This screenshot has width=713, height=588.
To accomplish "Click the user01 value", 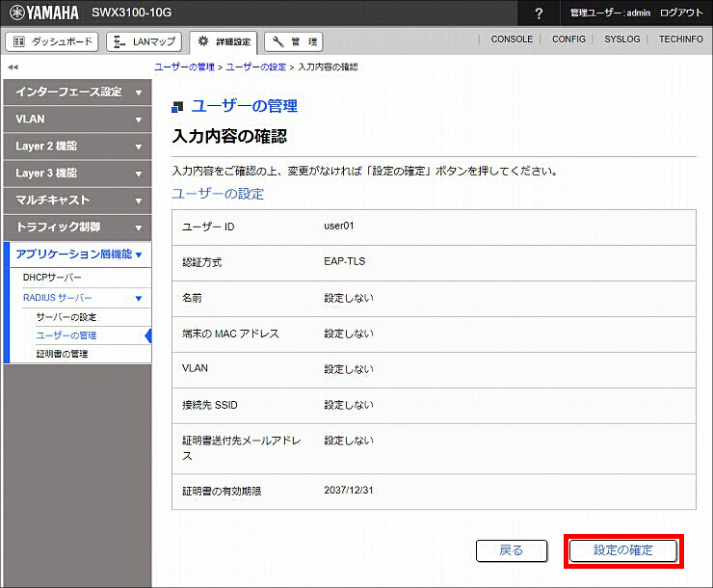I will point(339,226).
